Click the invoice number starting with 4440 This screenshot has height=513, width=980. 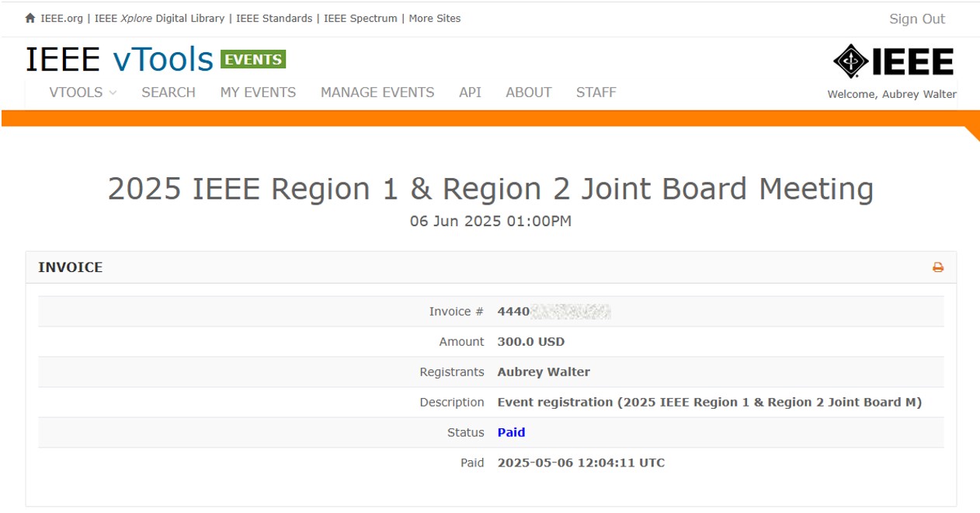click(554, 312)
